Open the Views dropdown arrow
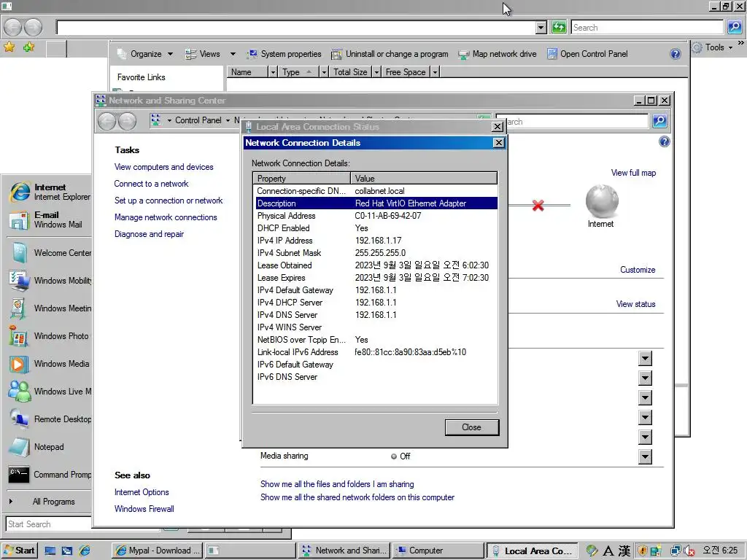747x560 pixels. [x=233, y=54]
